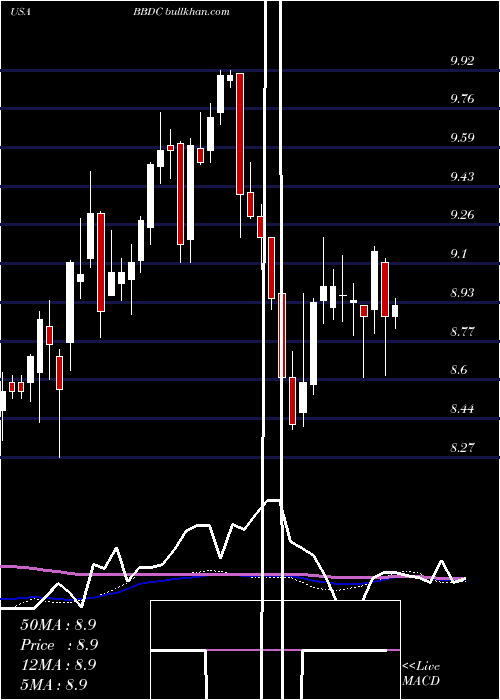Viewport: 500px width, 700px height.
Task: Click the 9.92 price axis label
Action: click(462, 61)
